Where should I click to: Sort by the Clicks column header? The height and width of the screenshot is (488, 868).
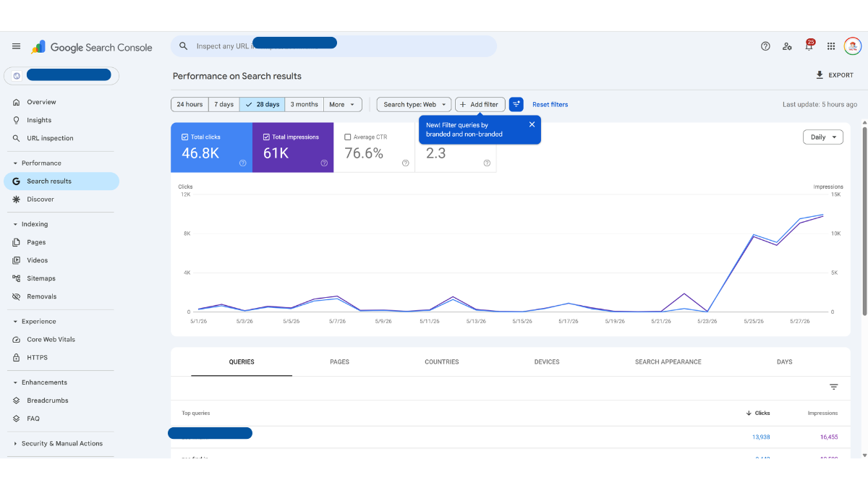click(758, 414)
